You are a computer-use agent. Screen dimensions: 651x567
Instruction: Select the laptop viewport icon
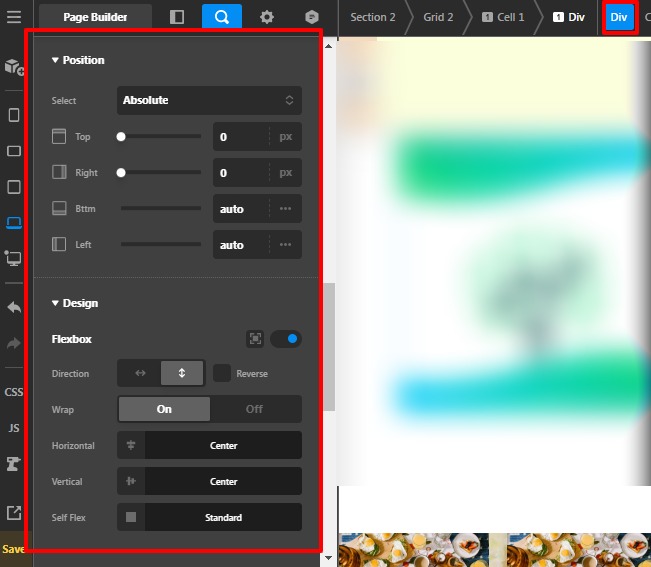(x=14, y=223)
